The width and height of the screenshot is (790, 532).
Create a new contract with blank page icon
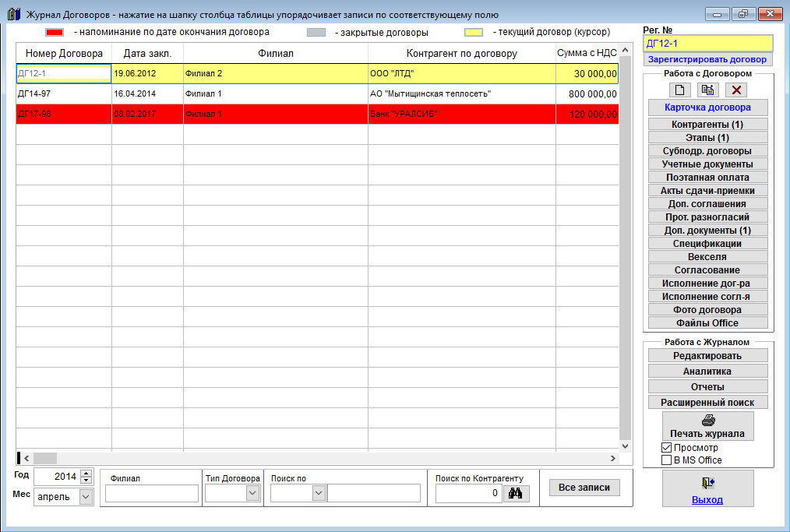(679, 90)
